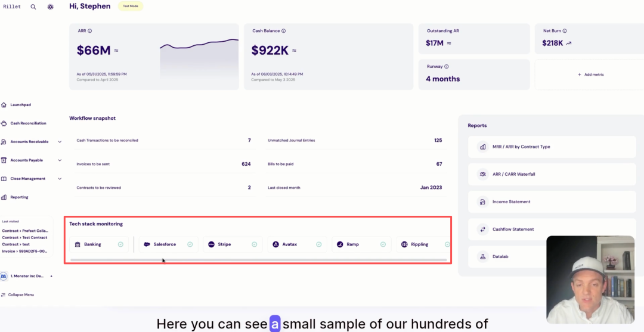Click the Tech stack horizontal scrollbar
This screenshot has width=644, height=332.
click(x=258, y=260)
